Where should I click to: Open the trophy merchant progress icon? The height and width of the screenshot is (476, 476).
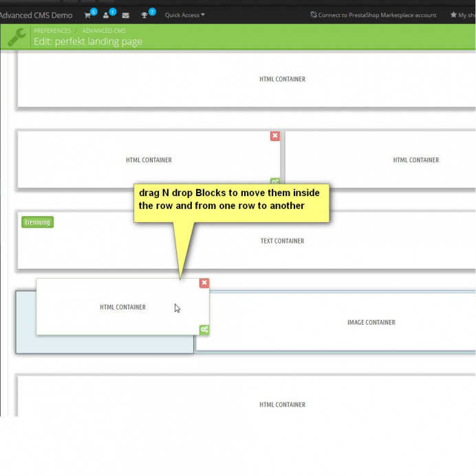(144, 15)
